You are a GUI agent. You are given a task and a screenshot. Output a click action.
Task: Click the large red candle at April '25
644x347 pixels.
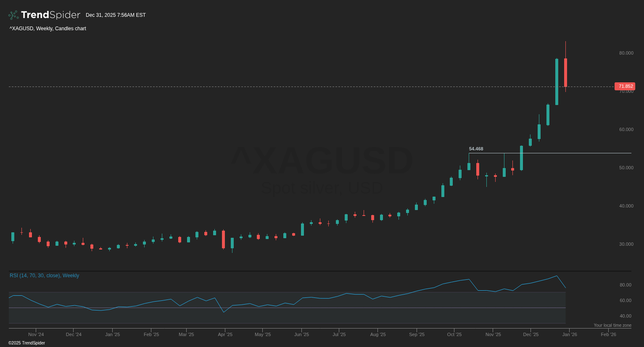point(223,239)
